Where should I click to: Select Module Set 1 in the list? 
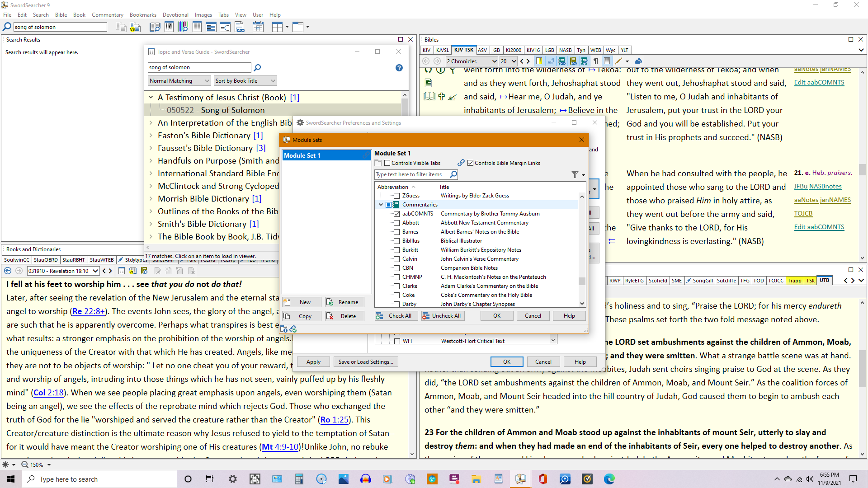326,155
